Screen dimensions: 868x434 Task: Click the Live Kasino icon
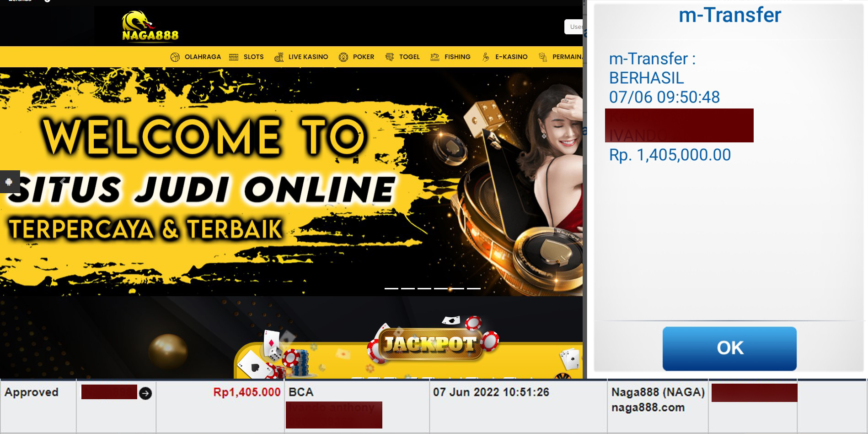point(279,57)
